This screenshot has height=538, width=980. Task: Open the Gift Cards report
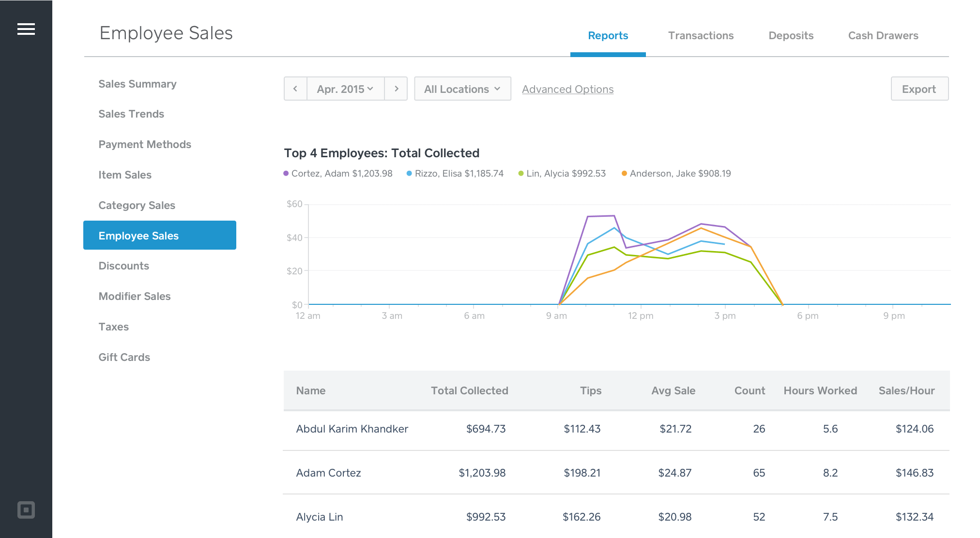pyautogui.click(x=124, y=357)
